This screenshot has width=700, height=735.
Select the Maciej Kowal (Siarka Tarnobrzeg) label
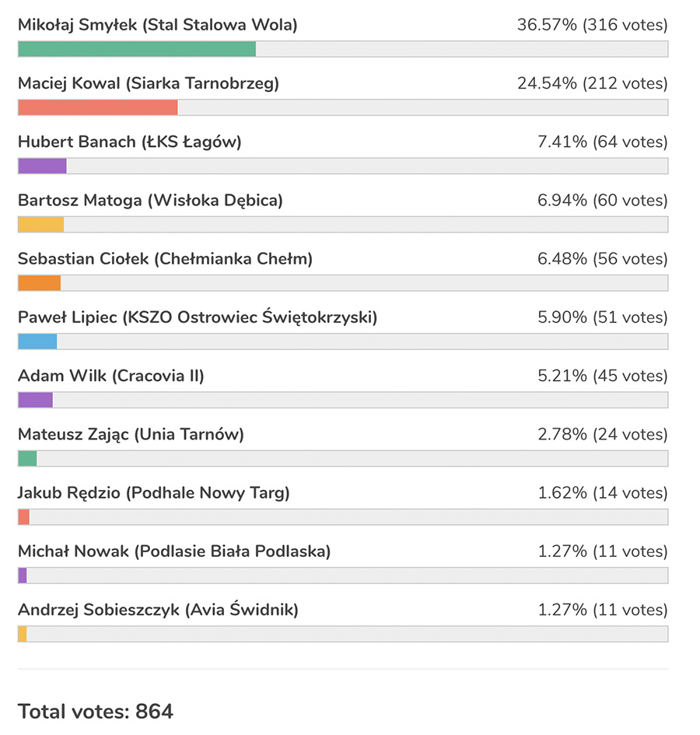pos(148,84)
